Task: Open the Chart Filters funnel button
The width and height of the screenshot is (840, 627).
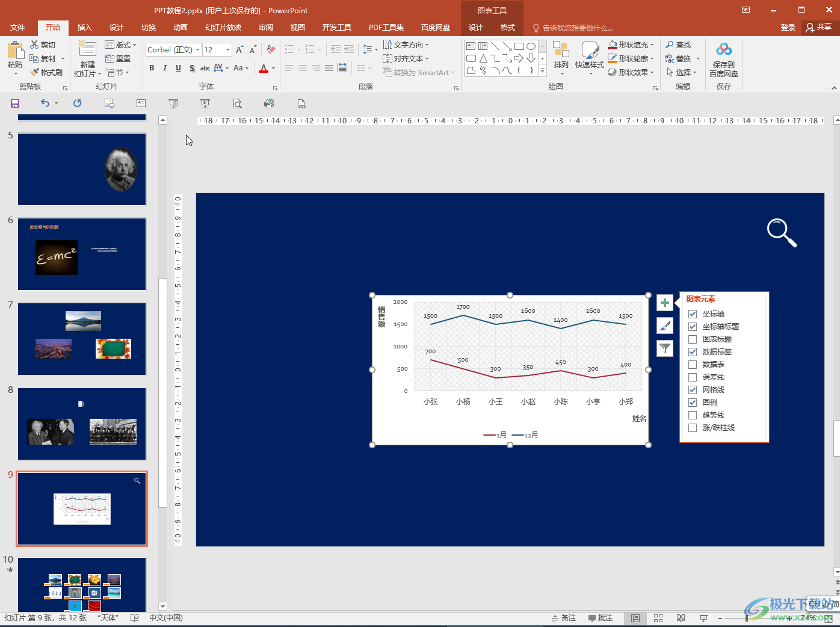Action: tap(665, 348)
